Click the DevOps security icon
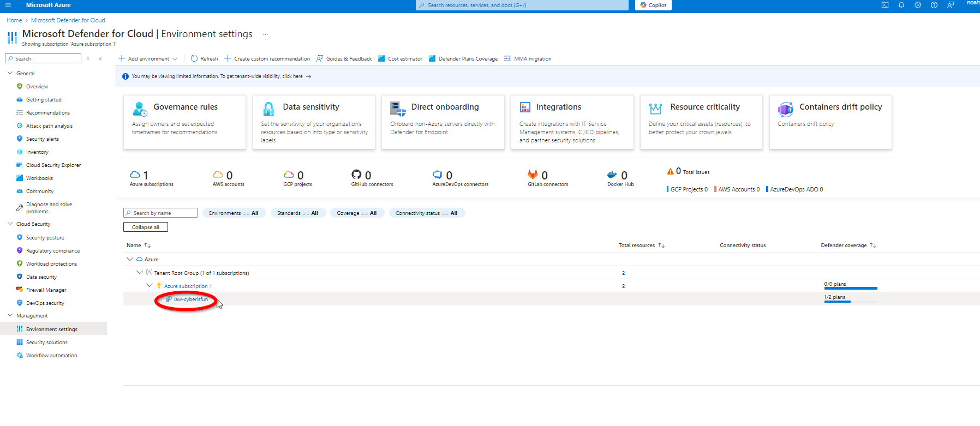This screenshot has height=426, width=980. (20, 303)
